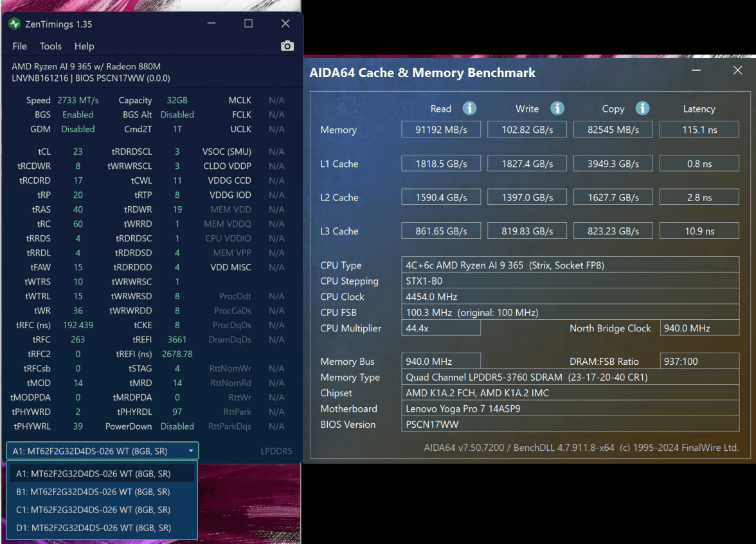This screenshot has height=544, width=756.
Task: Click Memory Read value 91192 MB/s
Action: tap(441, 130)
